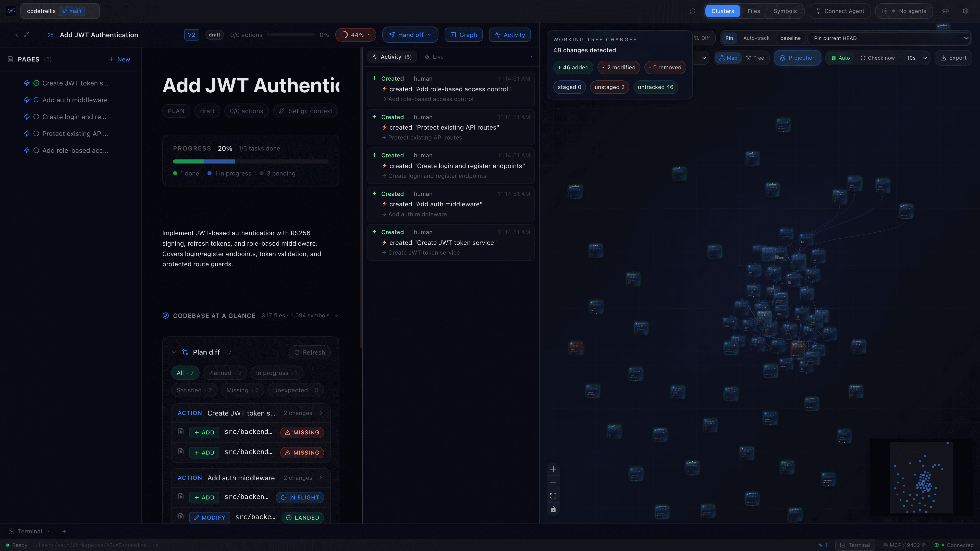
Task: Add a new workspace tab with plus icon
Action: (x=109, y=11)
